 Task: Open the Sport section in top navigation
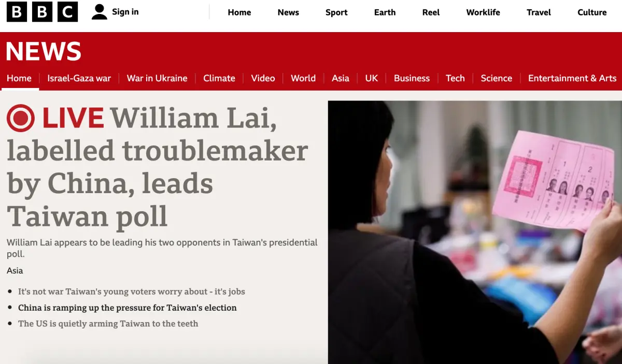336,12
